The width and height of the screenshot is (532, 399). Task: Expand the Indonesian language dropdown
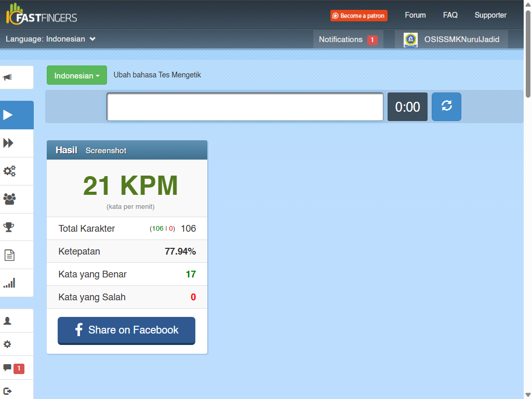[76, 75]
